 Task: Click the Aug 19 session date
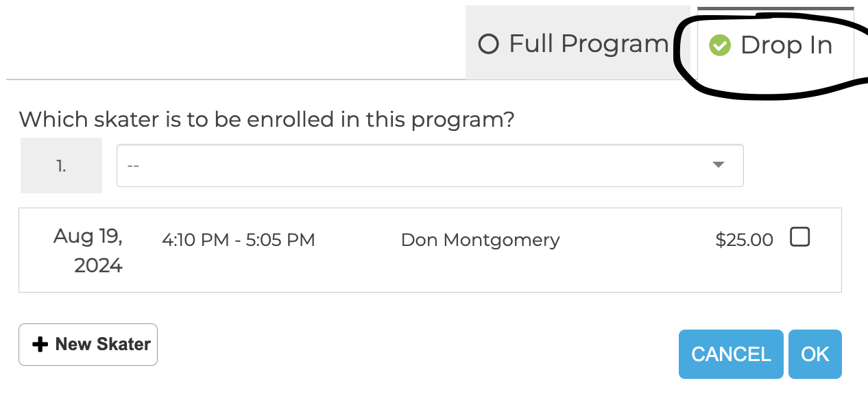(x=88, y=236)
